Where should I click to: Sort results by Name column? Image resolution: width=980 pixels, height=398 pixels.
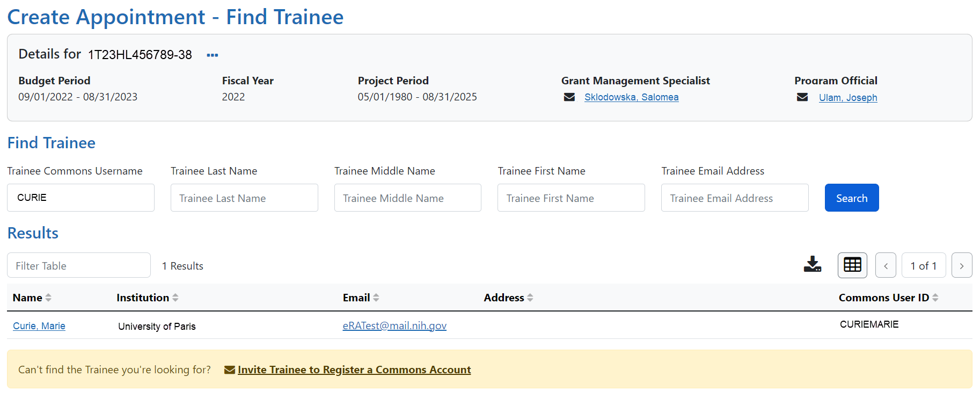48,298
